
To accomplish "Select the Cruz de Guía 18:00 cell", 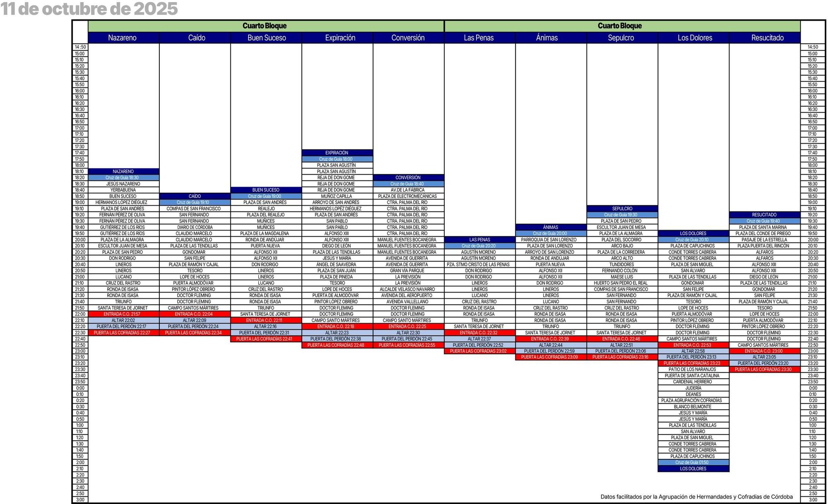I will (x=336, y=159).
